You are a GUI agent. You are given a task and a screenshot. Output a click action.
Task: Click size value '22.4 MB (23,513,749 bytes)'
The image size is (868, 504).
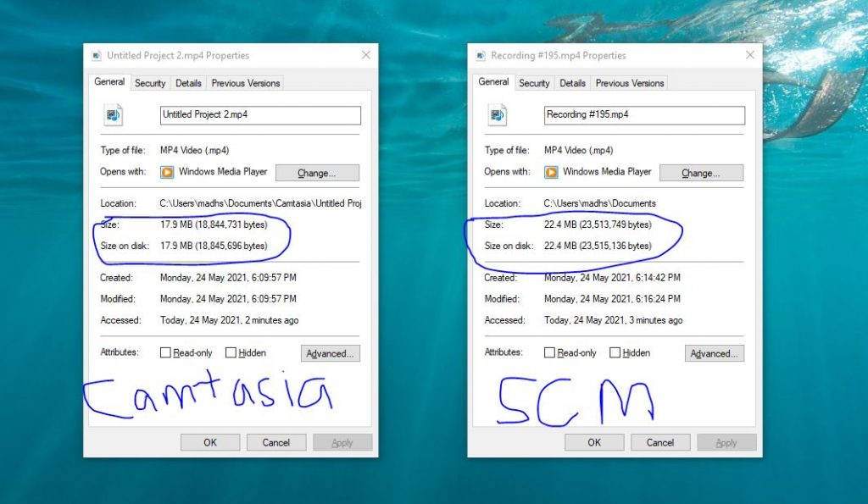pyautogui.click(x=598, y=224)
